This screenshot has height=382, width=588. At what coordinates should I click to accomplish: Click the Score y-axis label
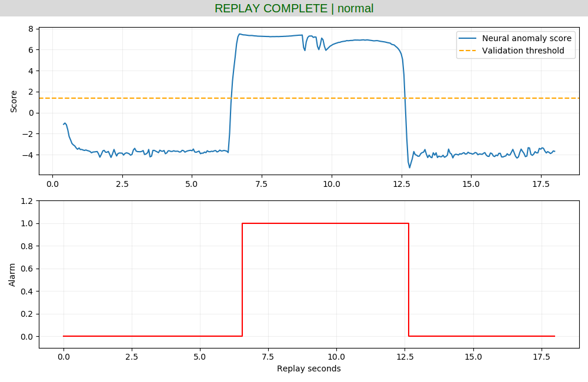coord(14,101)
